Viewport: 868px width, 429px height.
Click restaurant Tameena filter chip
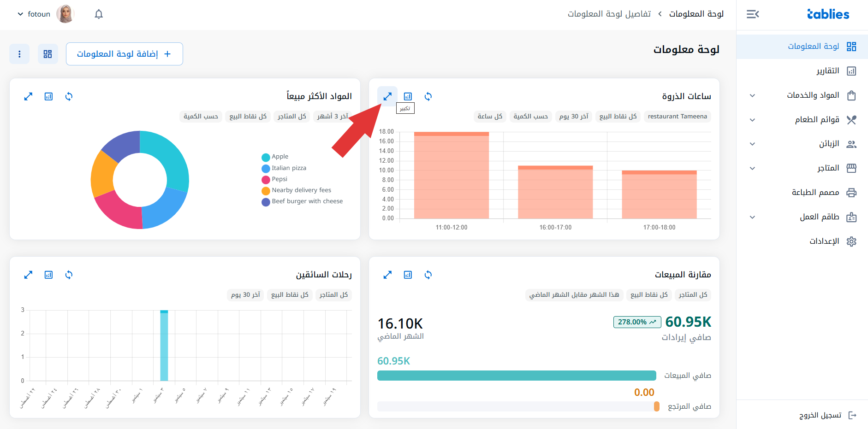click(x=677, y=117)
